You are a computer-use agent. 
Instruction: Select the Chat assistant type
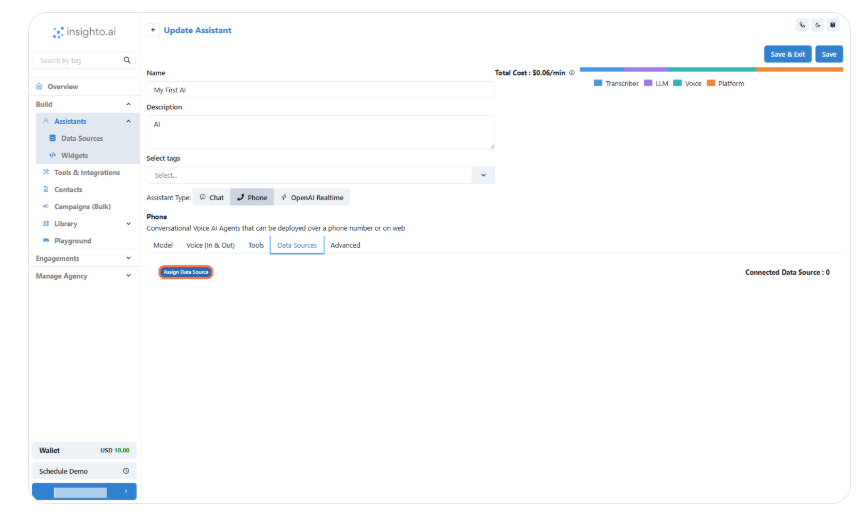coord(211,198)
